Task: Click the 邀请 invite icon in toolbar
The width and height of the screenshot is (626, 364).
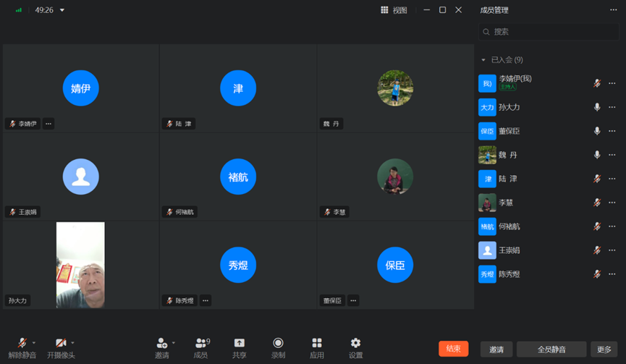Action: (161, 343)
